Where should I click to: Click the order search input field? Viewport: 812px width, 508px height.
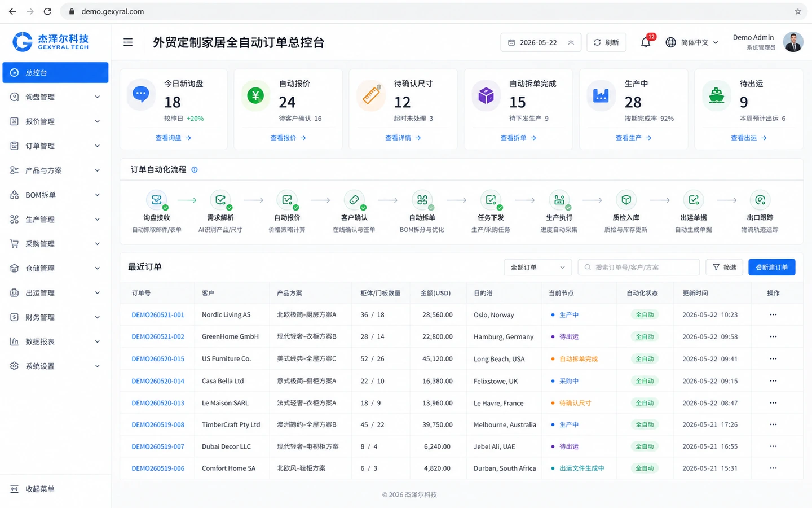click(x=639, y=267)
